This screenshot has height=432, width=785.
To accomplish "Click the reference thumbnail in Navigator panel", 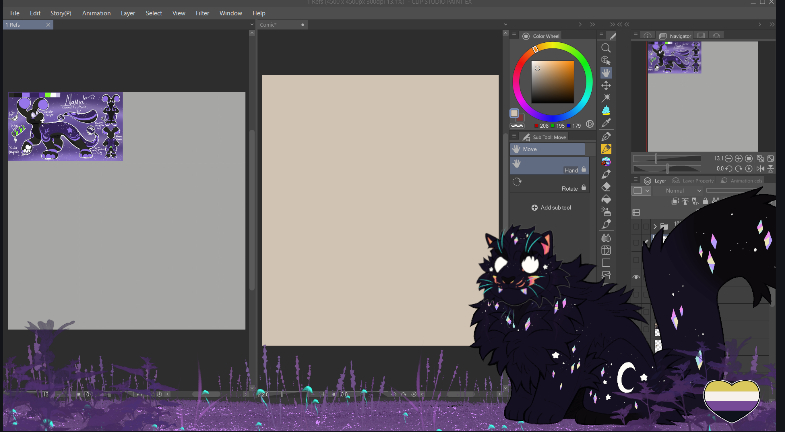I will click(674, 57).
